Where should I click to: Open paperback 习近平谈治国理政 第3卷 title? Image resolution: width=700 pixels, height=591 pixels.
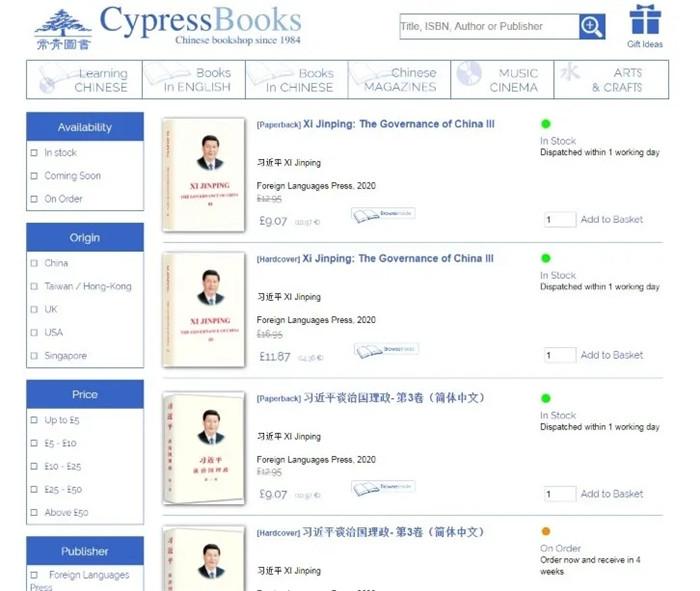point(394,398)
